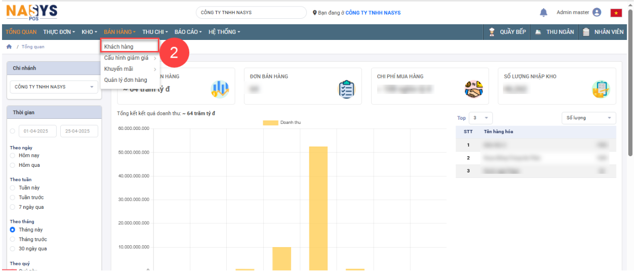Open the Top 3 count dropdown
The width and height of the screenshot is (644, 274).
(480, 118)
